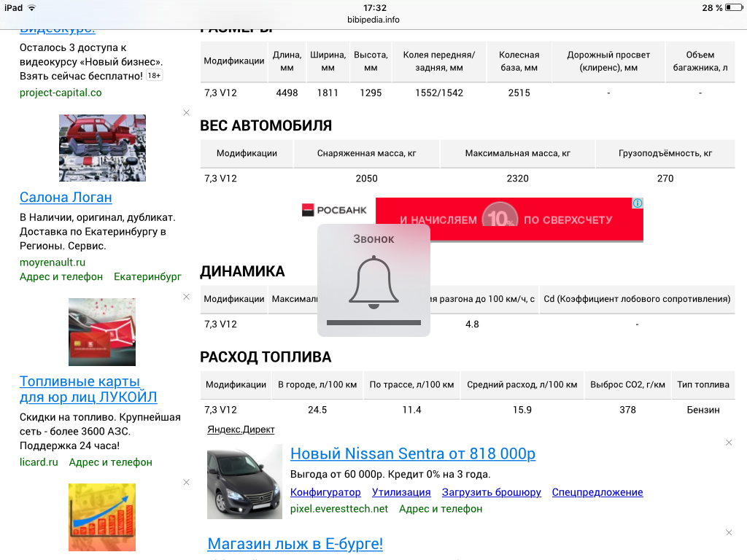Click Колесная база, мм column header
The height and width of the screenshot is (560, 747).
[x=519, y=61]
